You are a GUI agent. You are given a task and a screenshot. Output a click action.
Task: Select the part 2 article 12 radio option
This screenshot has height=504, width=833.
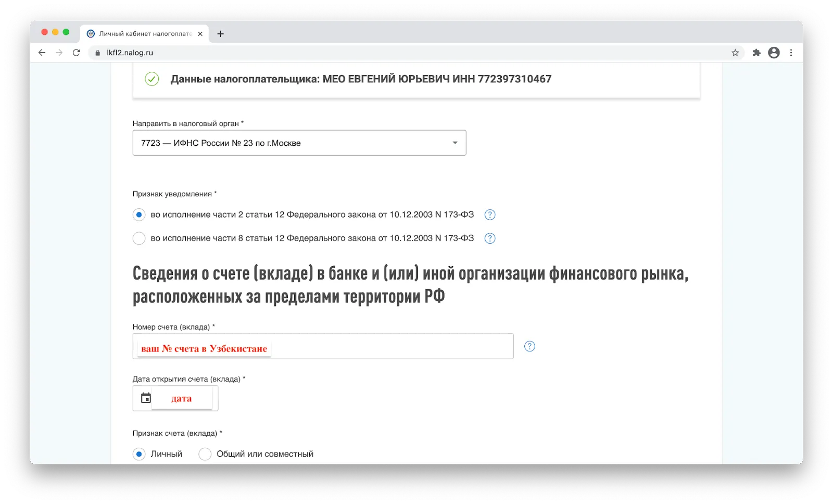pyautogui.click(x=139, y=215)
